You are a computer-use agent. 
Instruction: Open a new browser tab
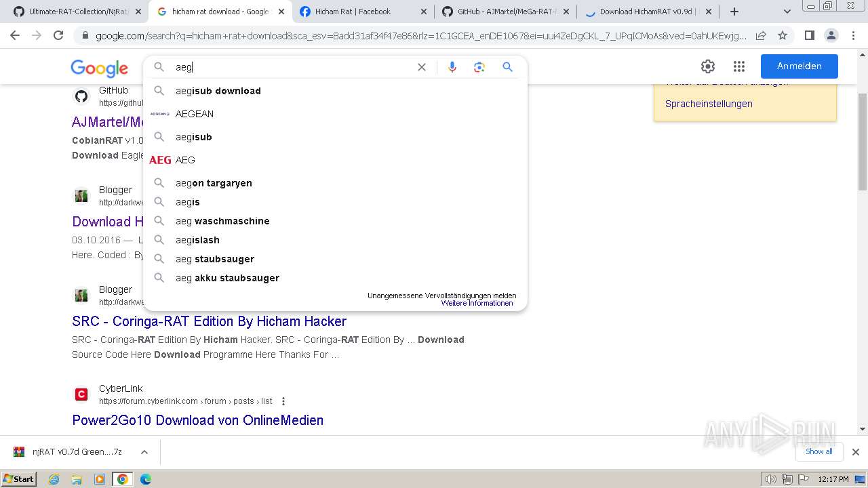(734, 12)
